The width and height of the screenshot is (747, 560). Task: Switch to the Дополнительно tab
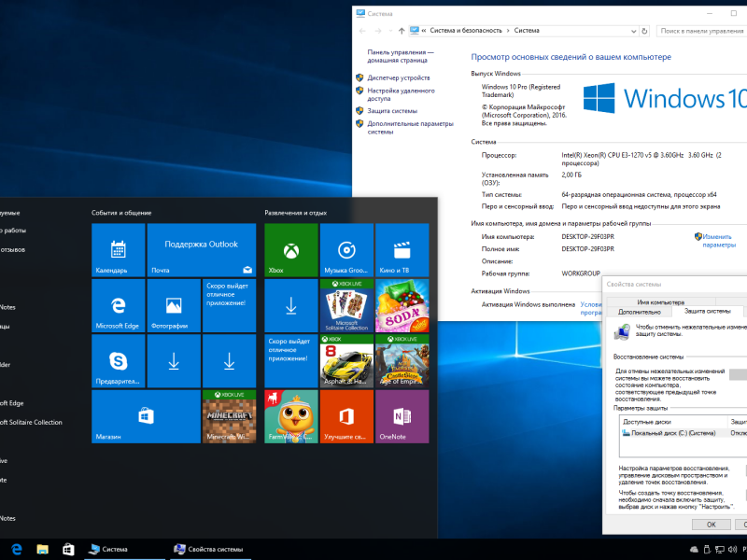[640, 312]
